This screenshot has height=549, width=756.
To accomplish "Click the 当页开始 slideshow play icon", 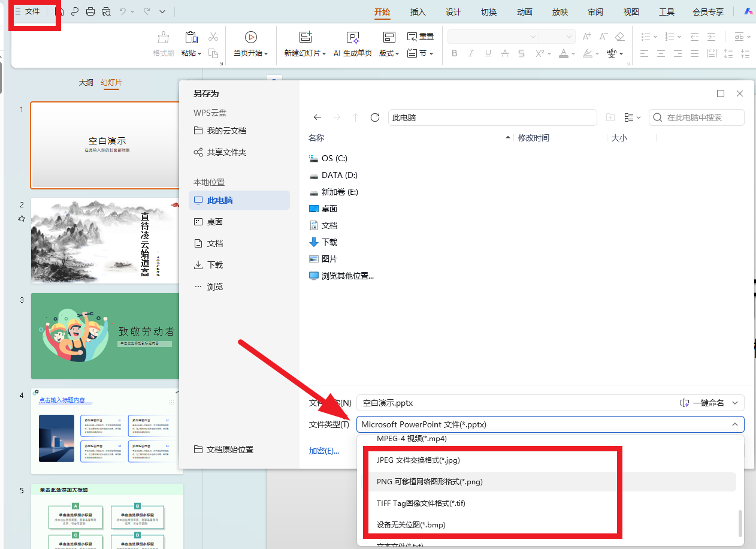I will (250, 37).
